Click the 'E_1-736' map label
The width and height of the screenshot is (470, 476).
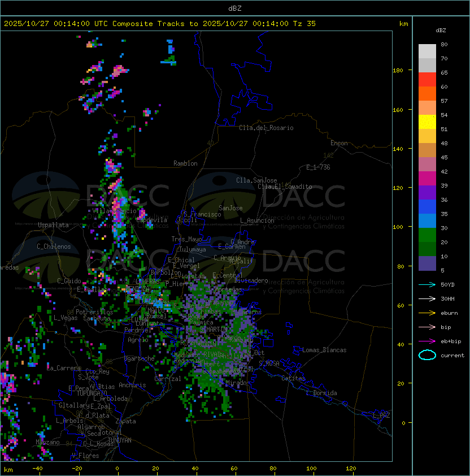318,167
